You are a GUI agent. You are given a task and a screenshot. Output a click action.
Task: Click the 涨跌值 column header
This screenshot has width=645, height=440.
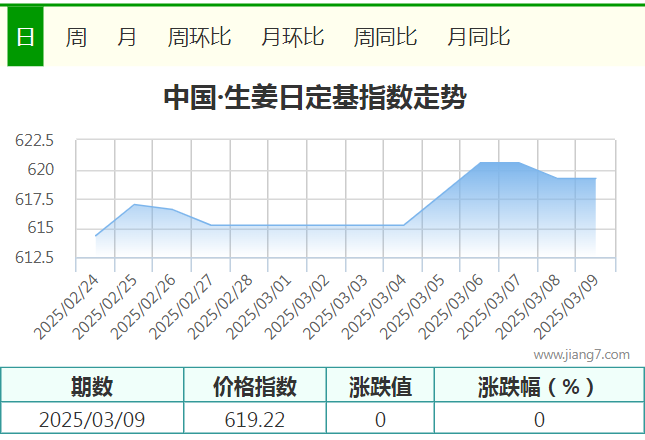click(x=380, y=386)
